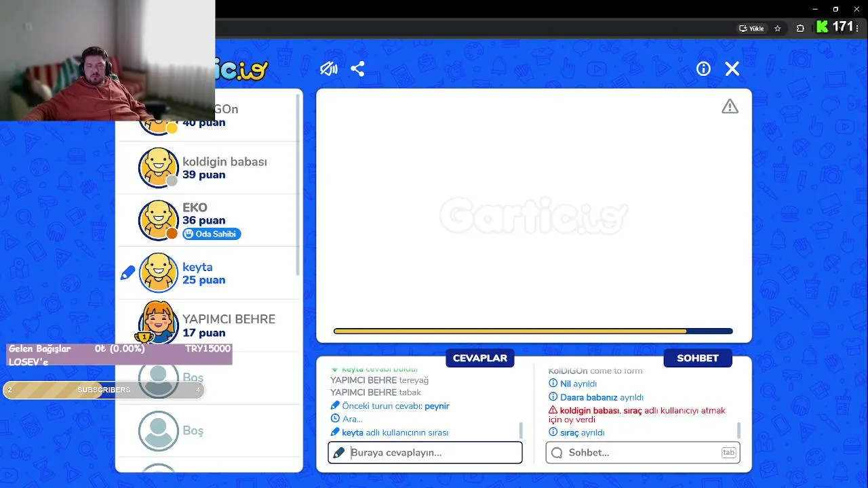Click EKO's '36 puan' score

[203, 220]
